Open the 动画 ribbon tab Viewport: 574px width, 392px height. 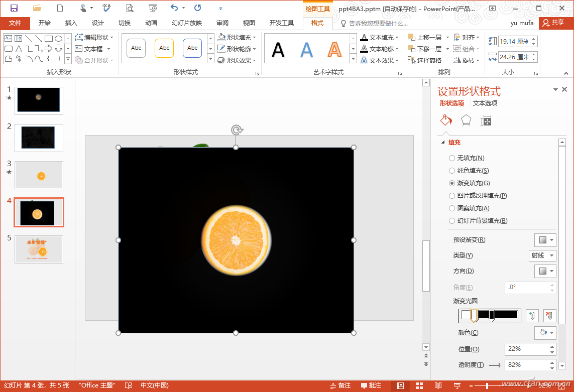[x=151, y=23]
